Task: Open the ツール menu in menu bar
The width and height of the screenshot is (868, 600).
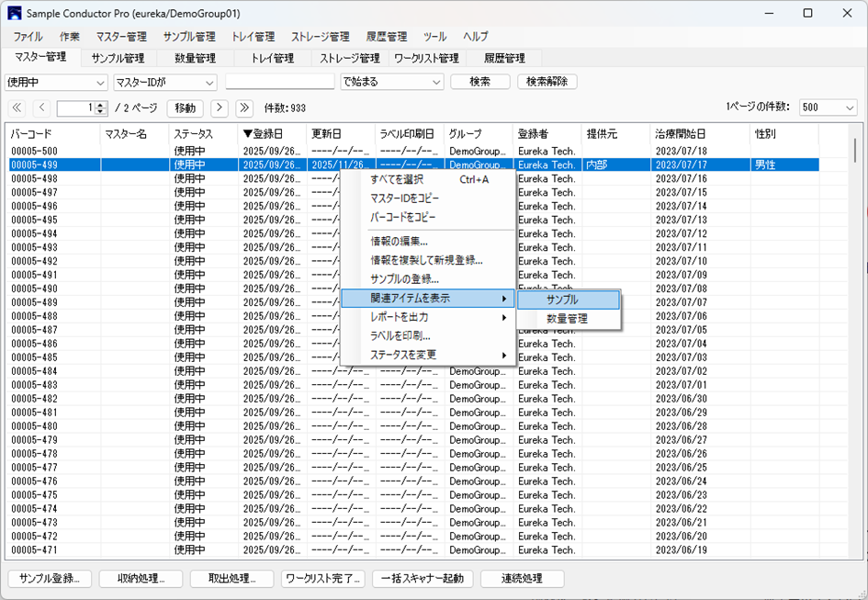Action: pos(434,37)
